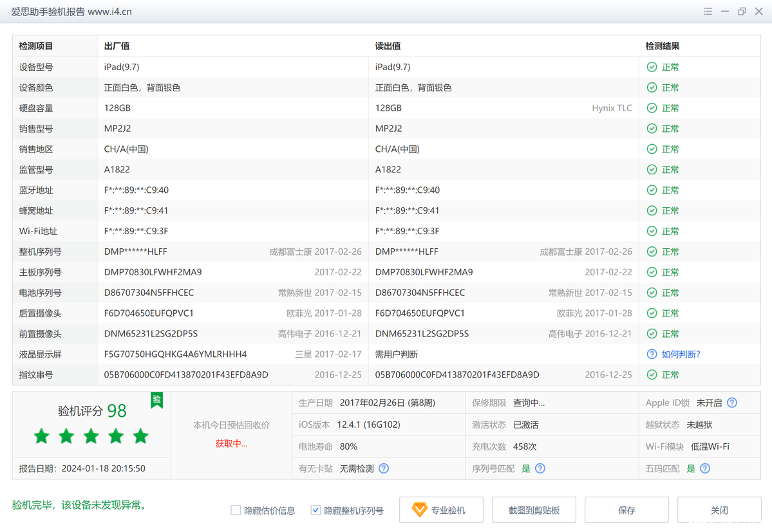Click the green check icon for 设备型号 row
This screenshot has height=532, width=772.
point(652,67)
